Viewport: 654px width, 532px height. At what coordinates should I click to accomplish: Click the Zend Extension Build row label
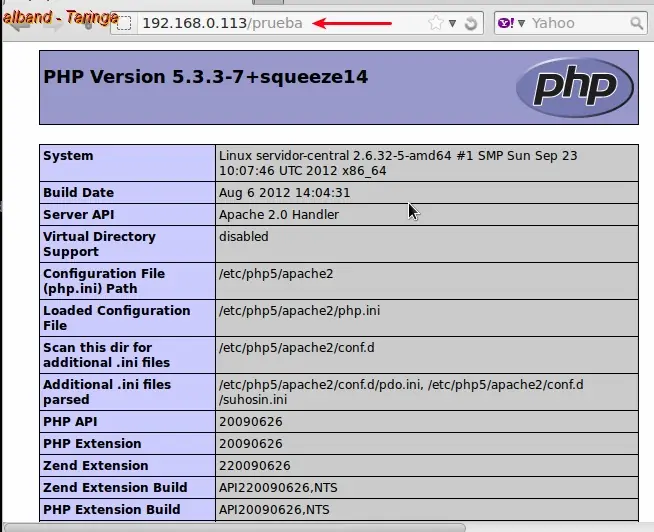coord(115,487)
